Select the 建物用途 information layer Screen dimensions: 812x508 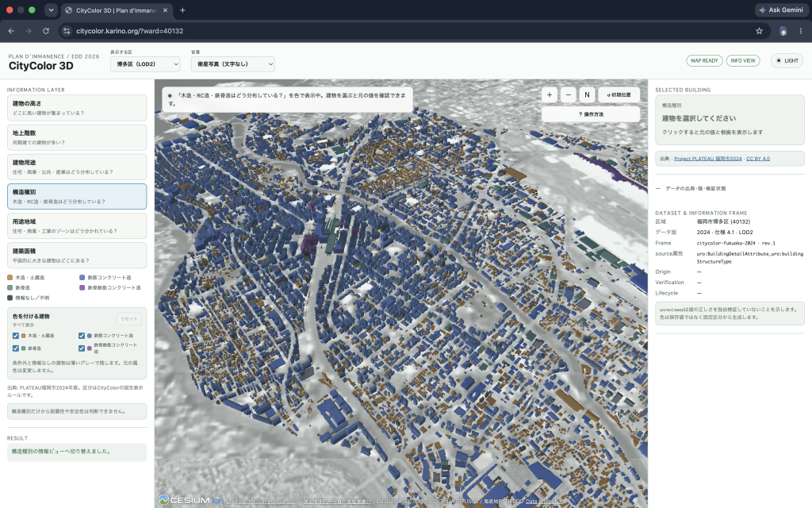[77, 167]
